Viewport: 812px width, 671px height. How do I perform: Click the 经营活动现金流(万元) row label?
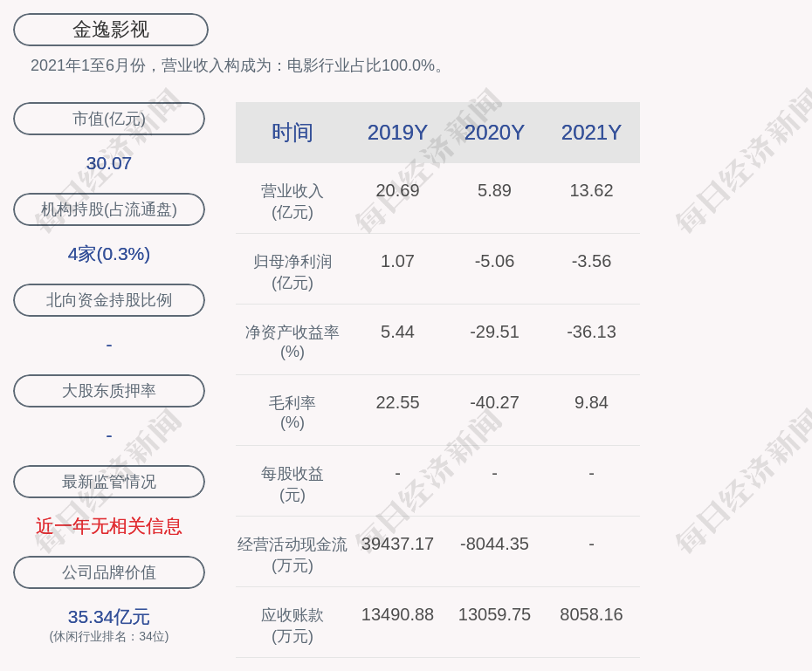(292, 555)
